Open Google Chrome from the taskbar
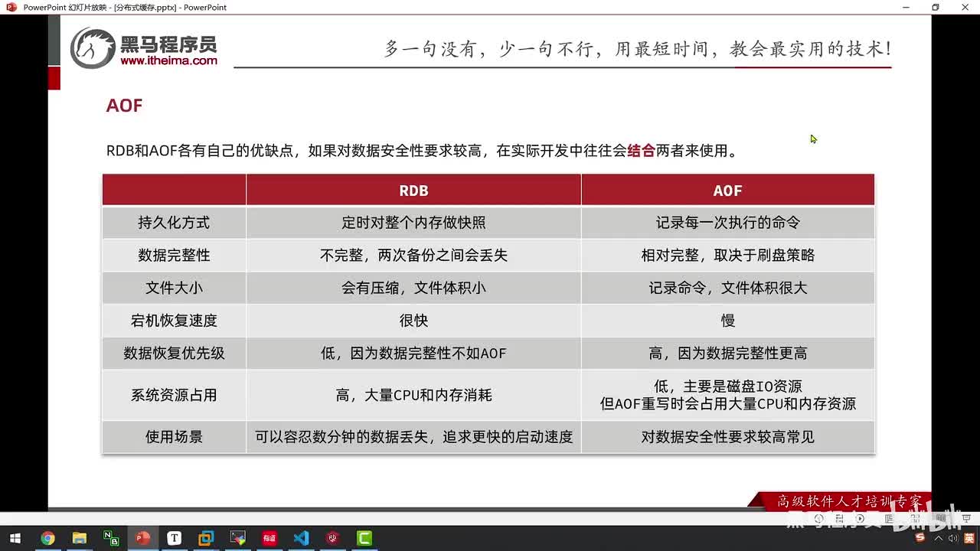Screen dimensions: 980x551 coord(47,538)
